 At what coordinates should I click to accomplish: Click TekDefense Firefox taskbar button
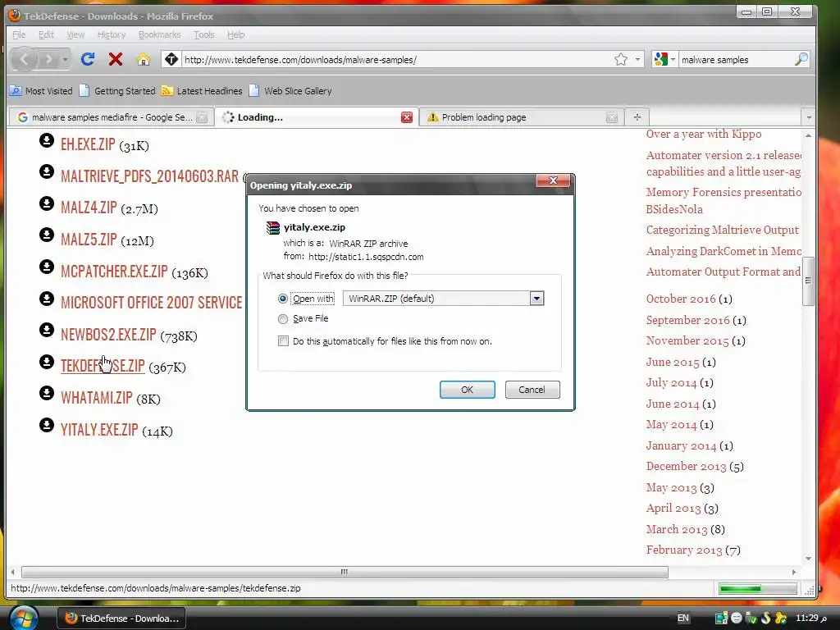(x=121, y=619)
